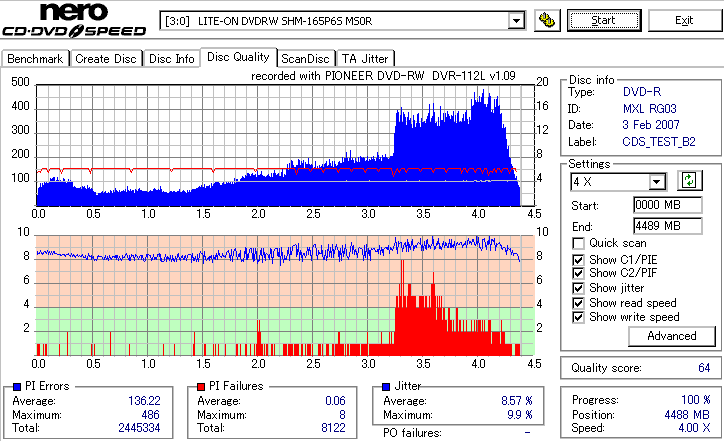Click the green refresh speed icon
The image size is (724, 441).
689,181
